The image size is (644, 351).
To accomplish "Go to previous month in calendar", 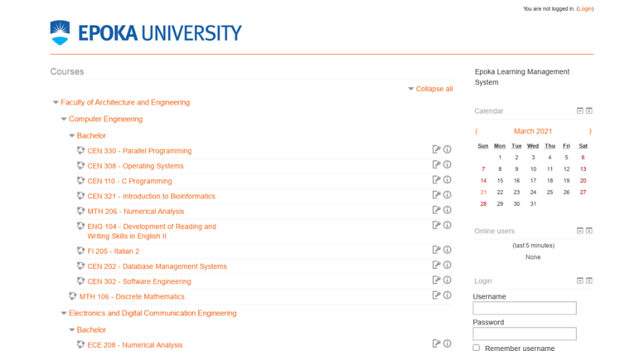I will point(477,131).
